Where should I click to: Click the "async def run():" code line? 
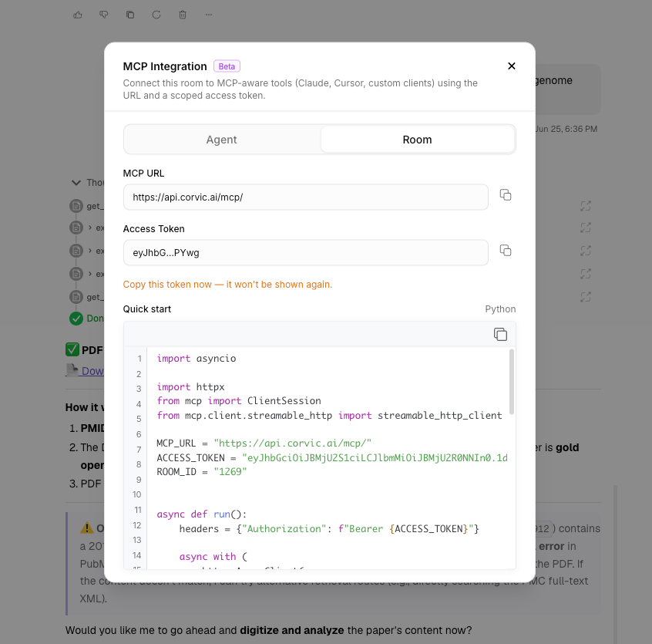[x=202, y=514]
